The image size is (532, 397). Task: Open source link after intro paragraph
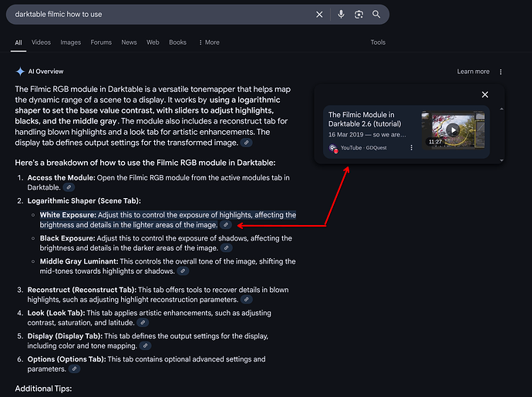tap(246, 143)
